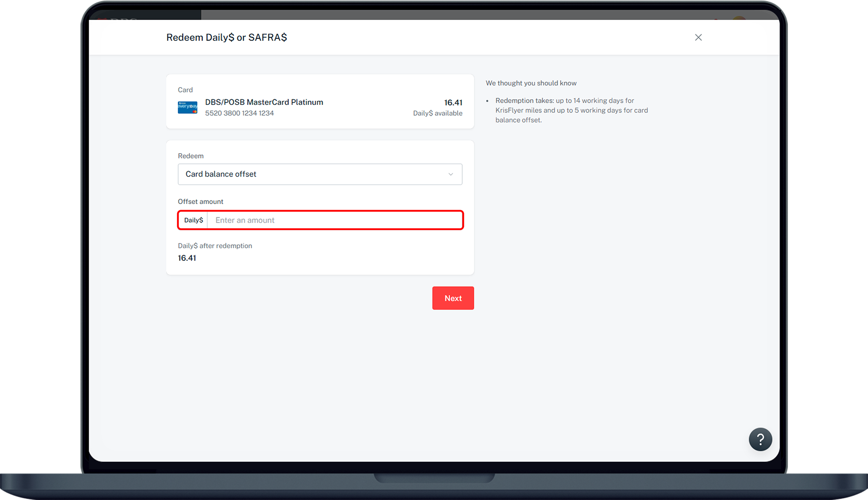Click the Offset amount label
868x500 pixels.
tap(200, 202)
